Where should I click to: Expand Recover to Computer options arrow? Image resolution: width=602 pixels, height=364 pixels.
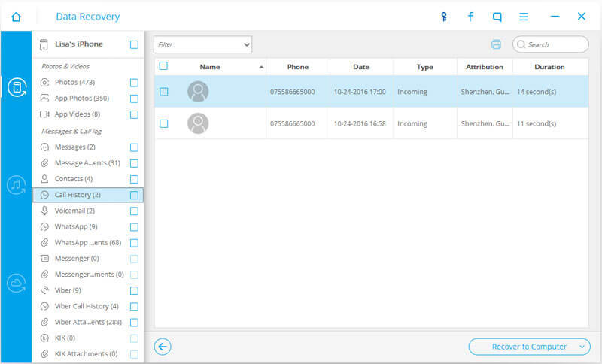[582, 347]
